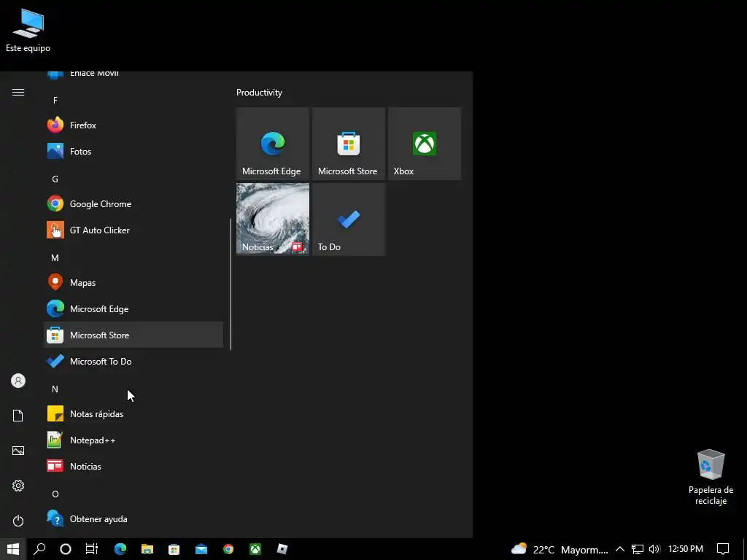Select Este equipo desktop icon
The image size is (747, 560).
coord(28,30)
